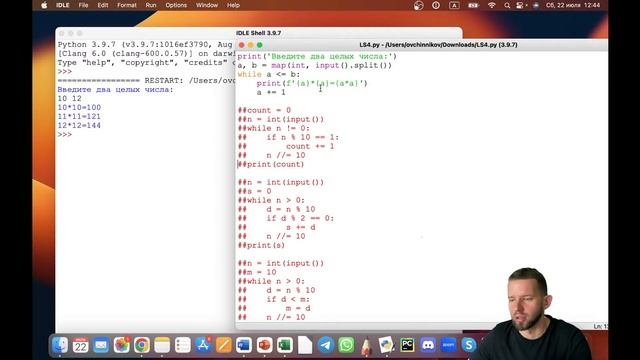Image resolution: width=640 pixels, height=360 pixels.
Task: Open the Edit menu
Action: tap(102, 5)
